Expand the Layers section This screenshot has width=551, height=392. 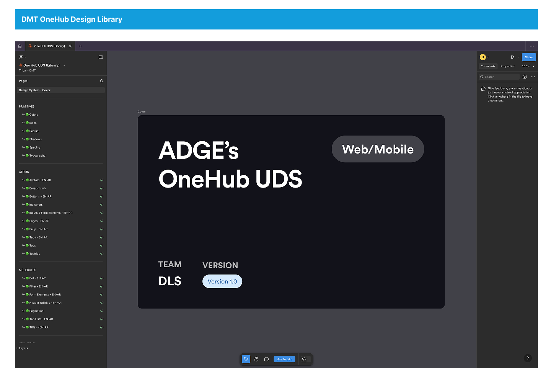[x=23, y=348]
